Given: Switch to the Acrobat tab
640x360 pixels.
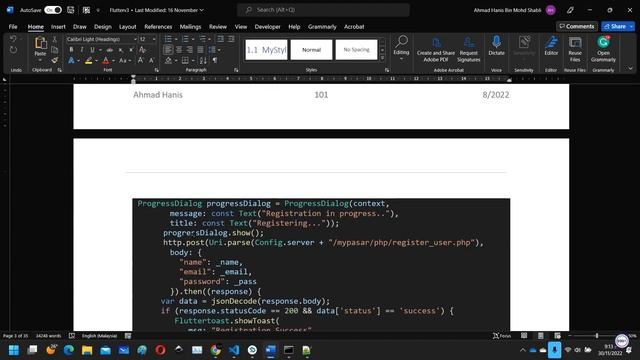Looking at the screenshot, I should (x=354, y=27).
